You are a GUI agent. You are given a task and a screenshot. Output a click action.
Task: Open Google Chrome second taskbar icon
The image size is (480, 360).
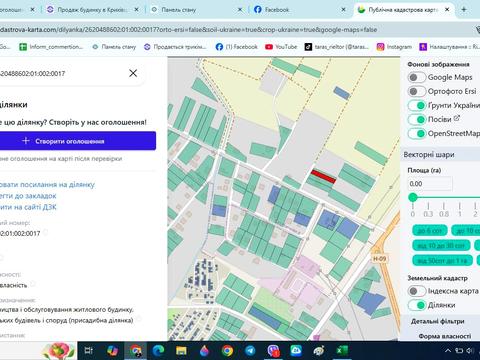pyautogui.click(x=227, y=351)
